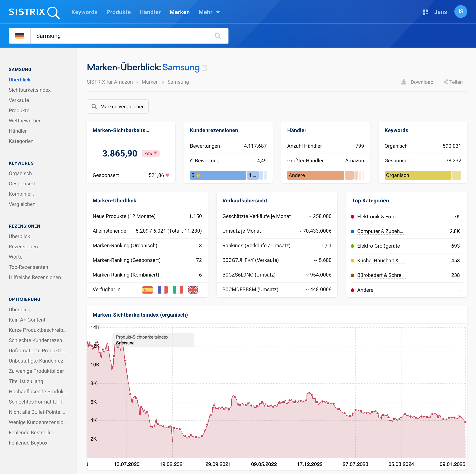Click the chart's last data point, on the right edge
Viewport: 476px width, 474px height.
coord(465,422)
